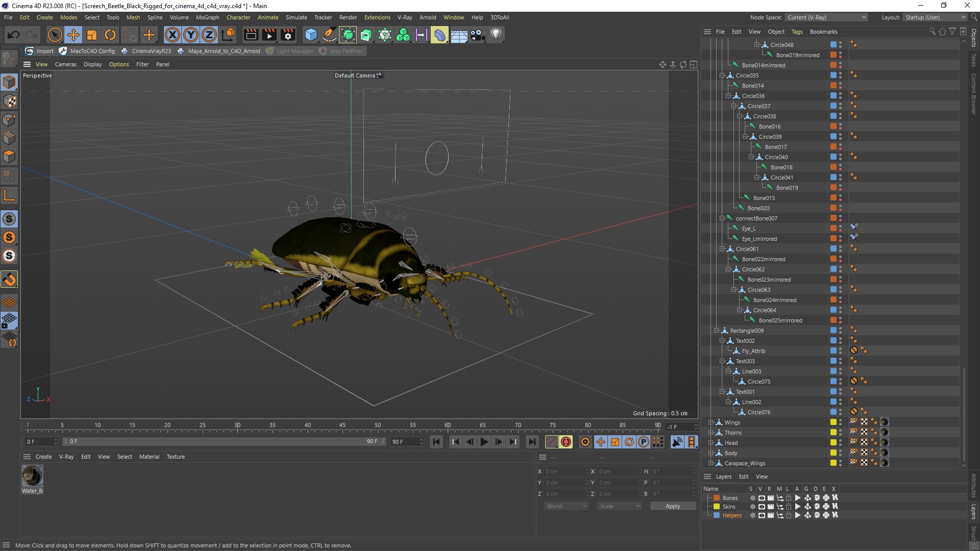Click the Record Active Objects button
This screenshot has width=980, height=551.
tap(552, 442)
